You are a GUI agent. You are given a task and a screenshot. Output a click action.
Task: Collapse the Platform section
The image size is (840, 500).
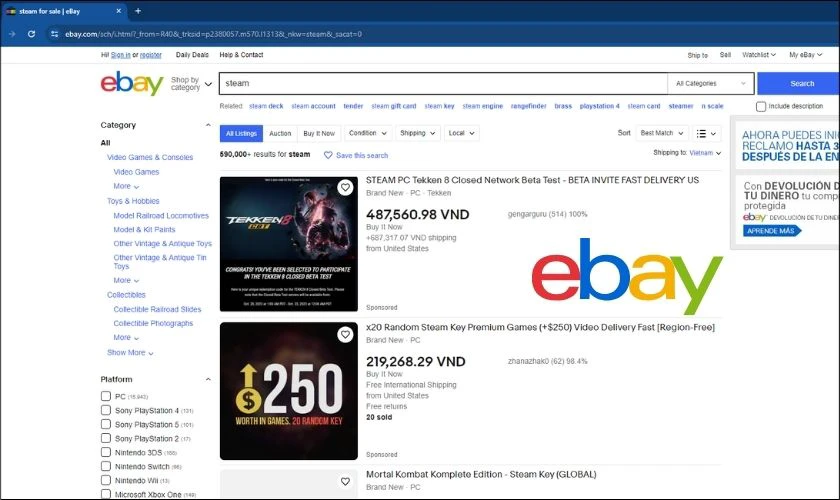tap(208, 379)
